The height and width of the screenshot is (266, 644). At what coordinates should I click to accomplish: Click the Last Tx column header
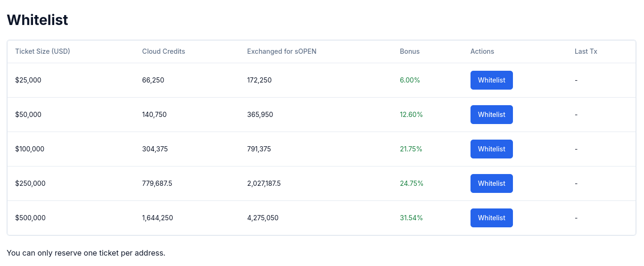[586, 51]
